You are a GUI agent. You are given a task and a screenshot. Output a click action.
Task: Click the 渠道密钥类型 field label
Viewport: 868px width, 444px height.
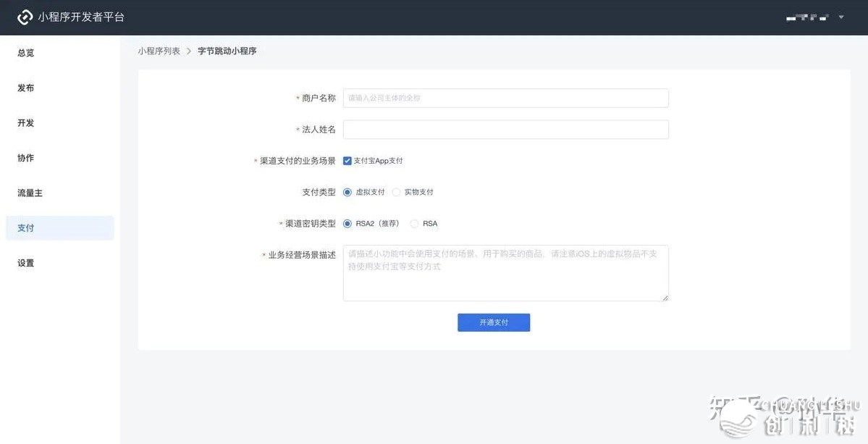pos(311,224)
